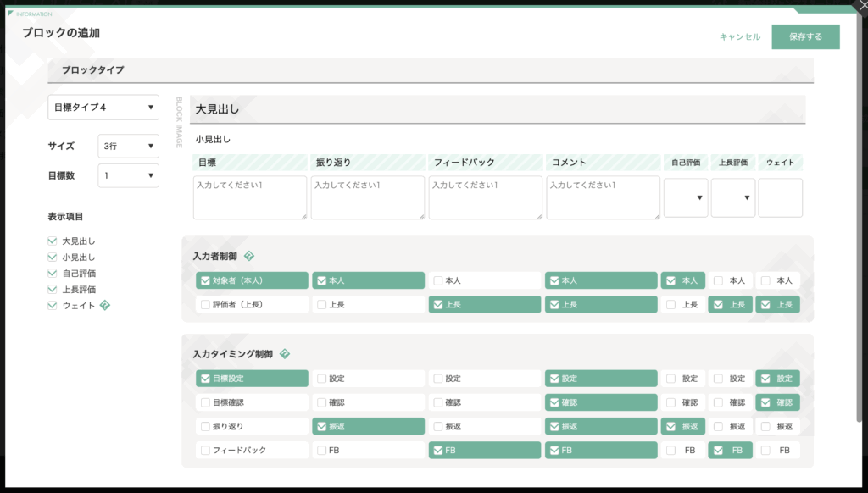Open the 目標数 dropdown
This screenshot has height=493, width=868.
[x=128, y=176]
